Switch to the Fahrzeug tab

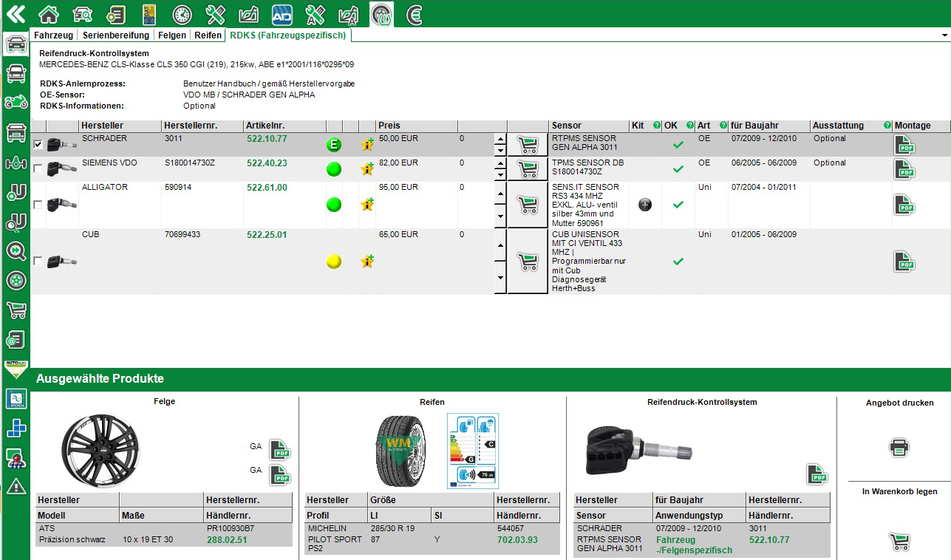(x=55, y=35)
